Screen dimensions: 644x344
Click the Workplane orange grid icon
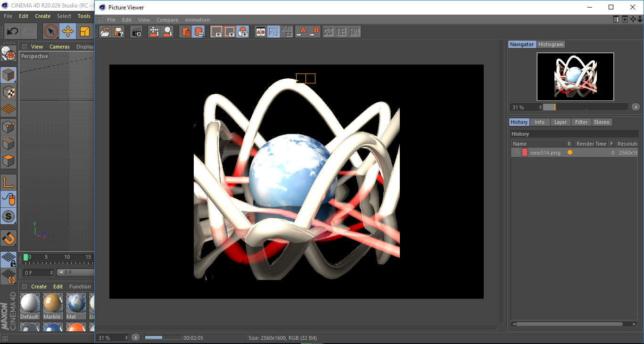8,109
